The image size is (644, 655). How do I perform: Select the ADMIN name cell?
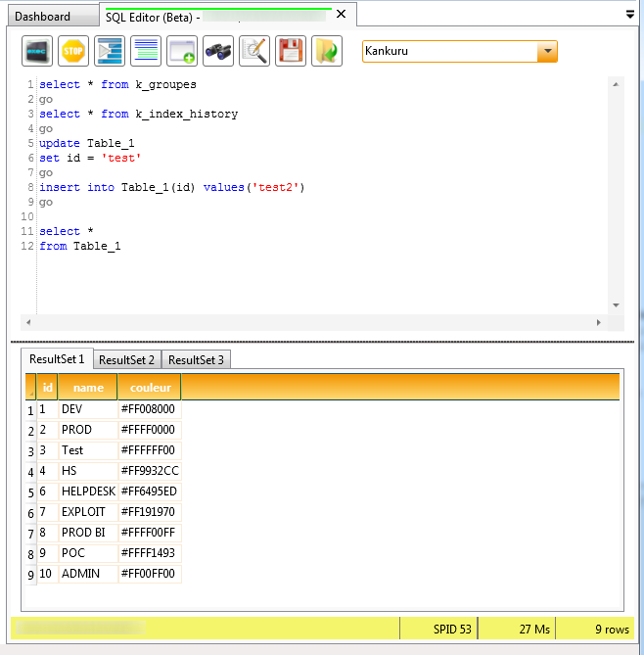coord(88,574)
